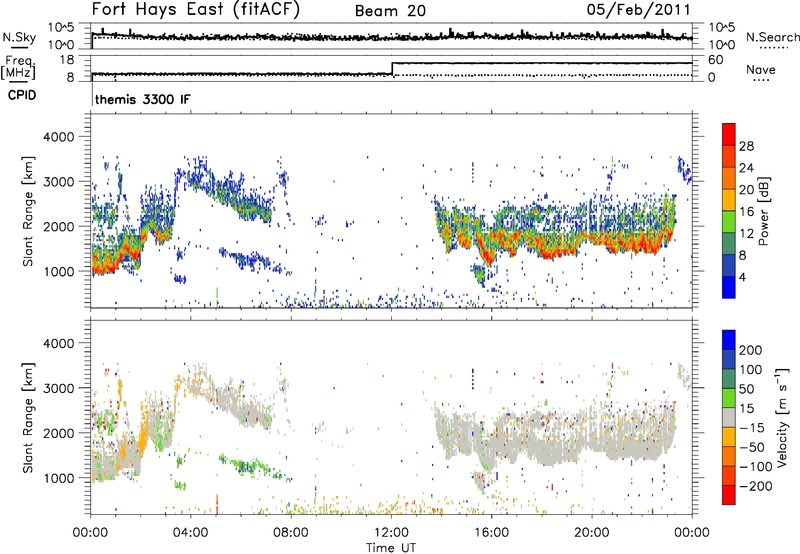The image size is (800, 554).
Task: Click 'Slant Range [km]' label of power panel
Action: 29,211
